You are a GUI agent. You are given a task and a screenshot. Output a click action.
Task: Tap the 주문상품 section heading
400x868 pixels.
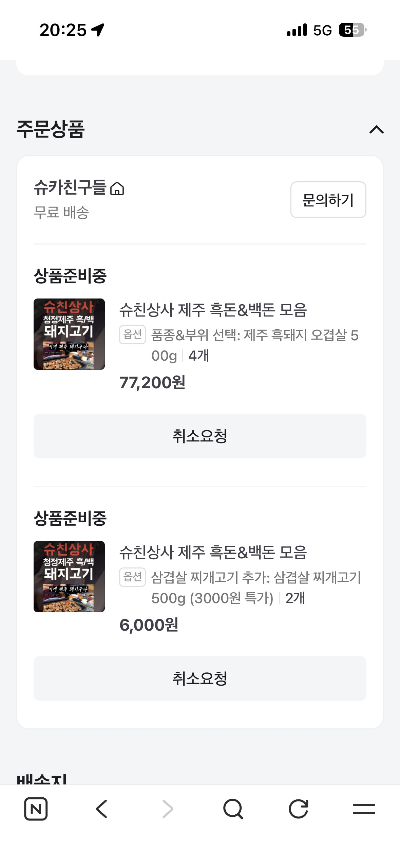point(51,129)
